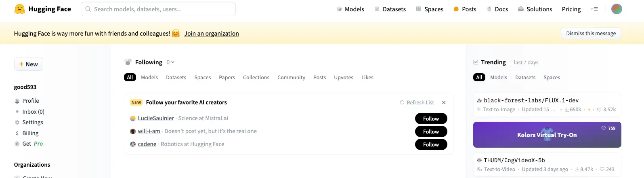Go to the Pricing page
Screen dimensions: 644x178
tap(571, 9)
